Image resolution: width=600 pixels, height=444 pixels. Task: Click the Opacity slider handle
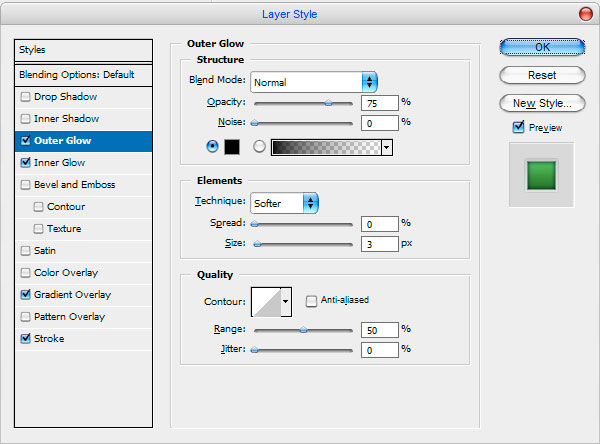pos(328,103)
